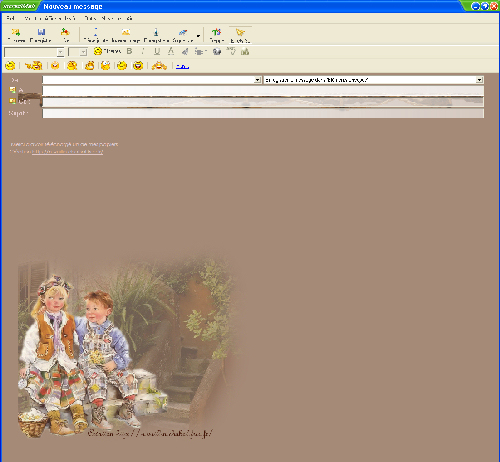This screenshot has height=462, width=500.
Task: Click the blue link after the emoticons
Action: pos(182,66)
